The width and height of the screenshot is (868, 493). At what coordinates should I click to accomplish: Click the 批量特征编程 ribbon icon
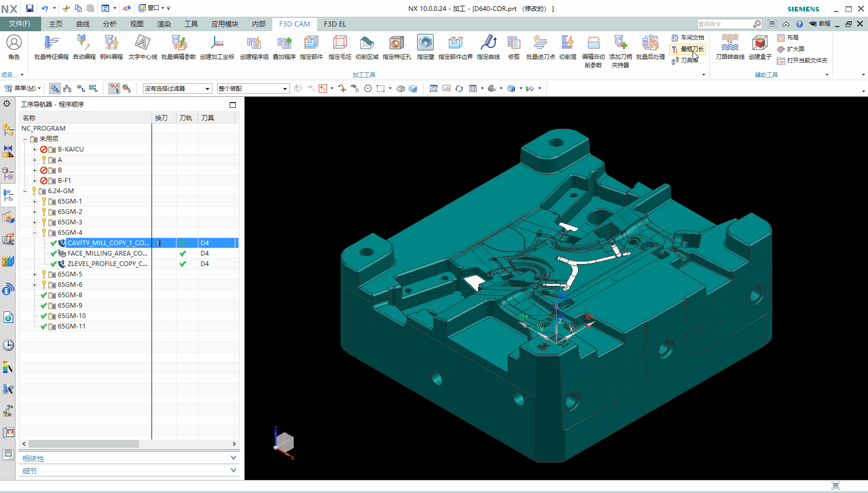click(51, 47)
